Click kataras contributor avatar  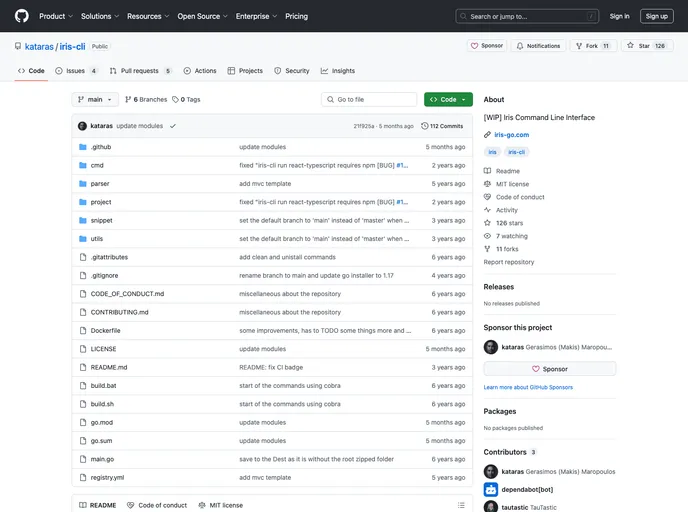[491, 471]
